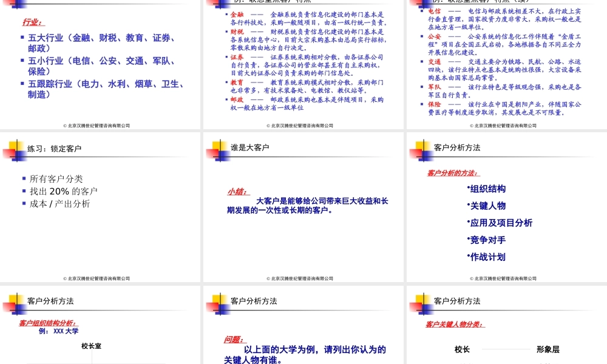Click the red label 证券
Screen dimensions: 607x364
click(237, 57)
